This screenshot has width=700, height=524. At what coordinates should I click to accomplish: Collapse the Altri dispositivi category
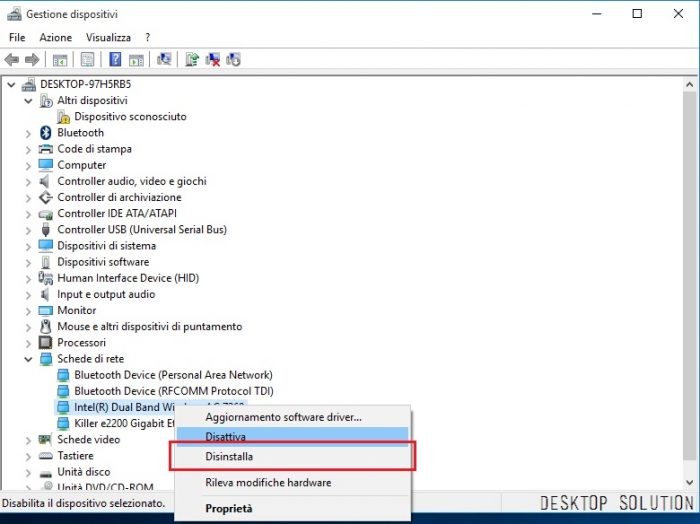pos(28,101)
